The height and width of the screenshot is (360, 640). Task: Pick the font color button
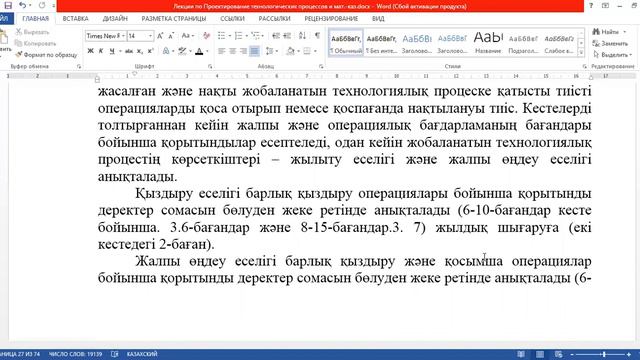pyautogui.click(x=199, y=51)
